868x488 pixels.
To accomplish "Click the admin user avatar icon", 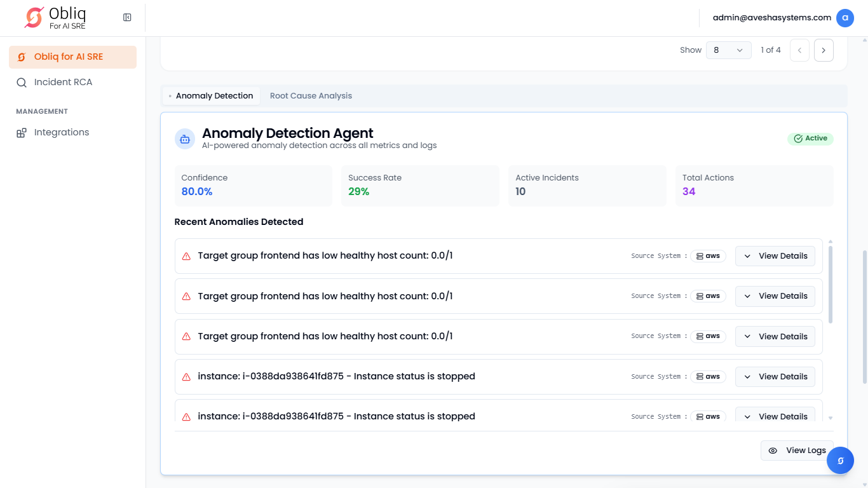I will 844,18.
